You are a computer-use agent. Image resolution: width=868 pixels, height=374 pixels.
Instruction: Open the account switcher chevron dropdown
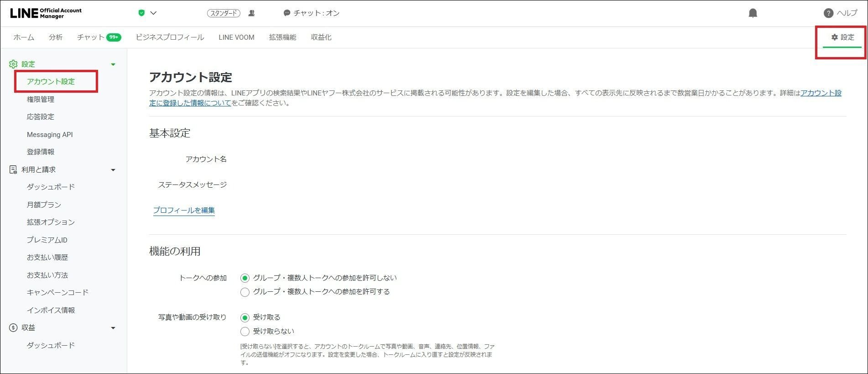click(x=153, y=13)
